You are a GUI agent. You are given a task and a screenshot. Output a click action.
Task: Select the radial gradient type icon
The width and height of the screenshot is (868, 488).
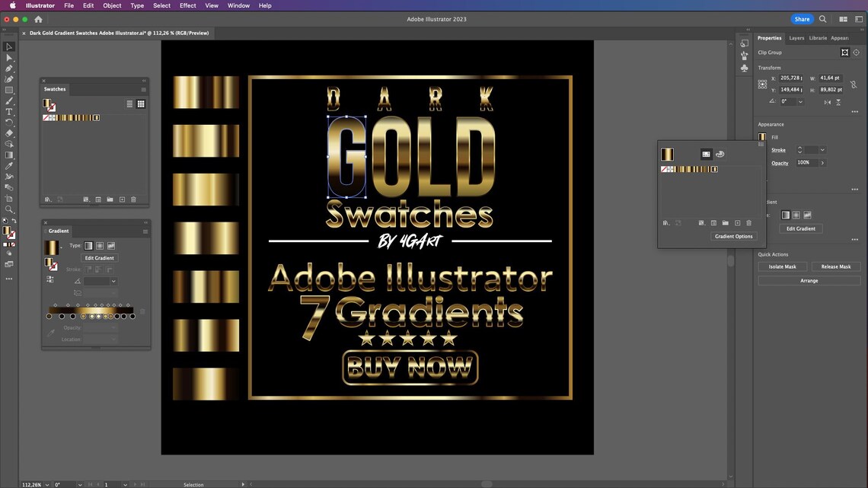(99, 245)
